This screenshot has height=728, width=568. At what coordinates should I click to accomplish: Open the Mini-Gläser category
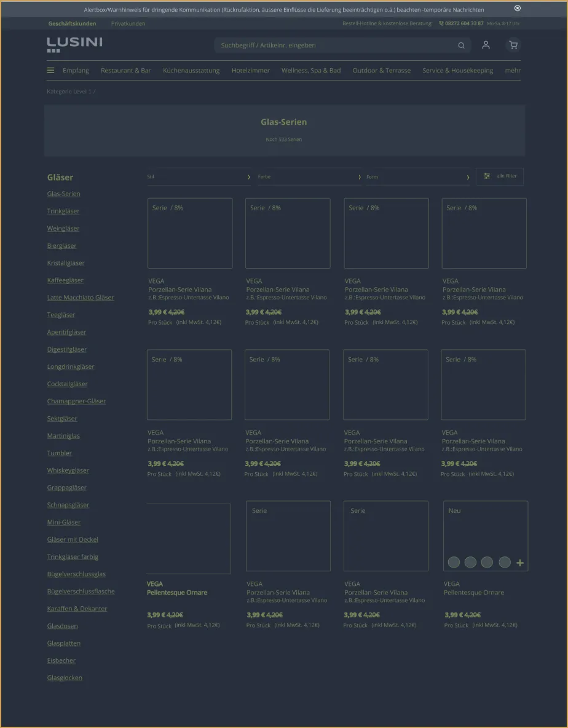point(63,522)
